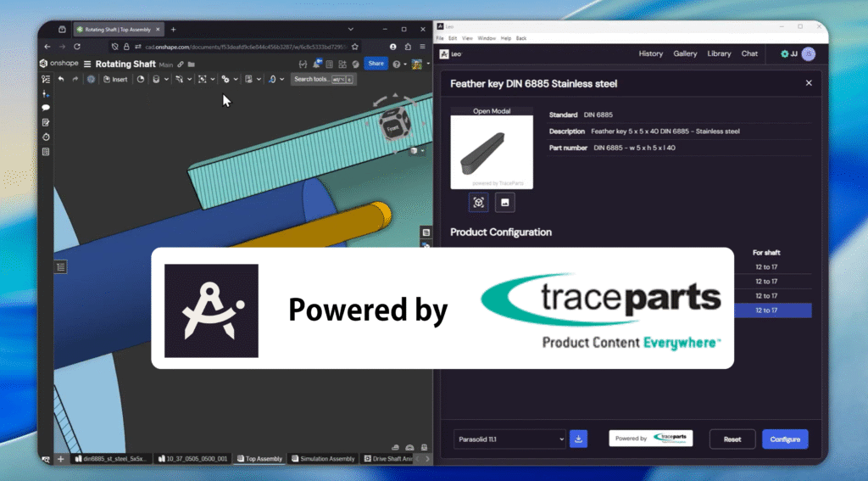Click the 3D view icon under preview
Screen dimensions: 868x481
(479, 203)
